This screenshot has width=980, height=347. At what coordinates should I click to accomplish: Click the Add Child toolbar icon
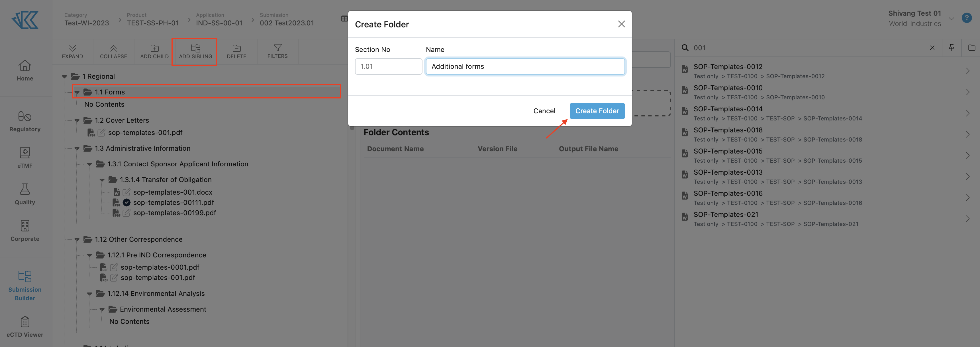(x=154, y=49)
